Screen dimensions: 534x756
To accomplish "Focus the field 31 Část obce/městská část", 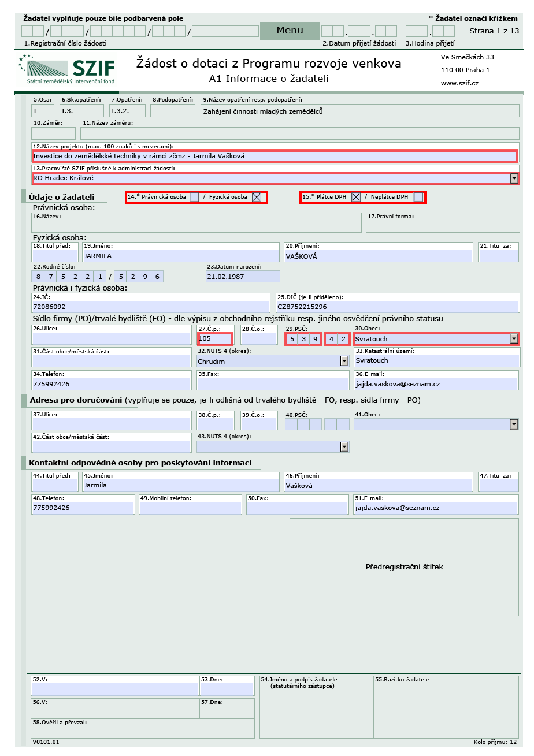I will click(112, 361).
